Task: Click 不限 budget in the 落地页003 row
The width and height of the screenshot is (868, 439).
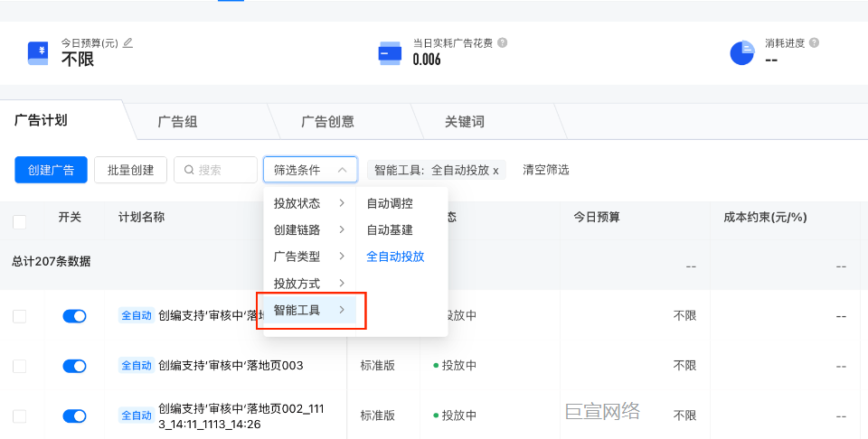Action: tap(684, 366)
